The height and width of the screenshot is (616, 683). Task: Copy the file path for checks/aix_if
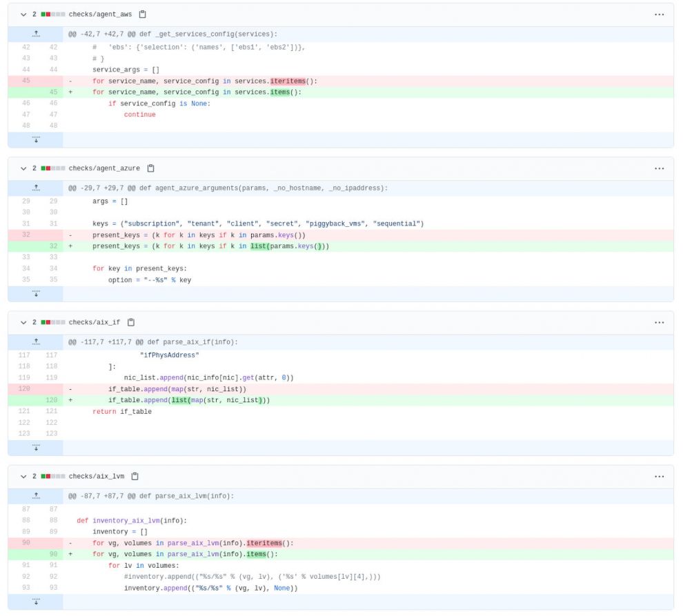132,321
